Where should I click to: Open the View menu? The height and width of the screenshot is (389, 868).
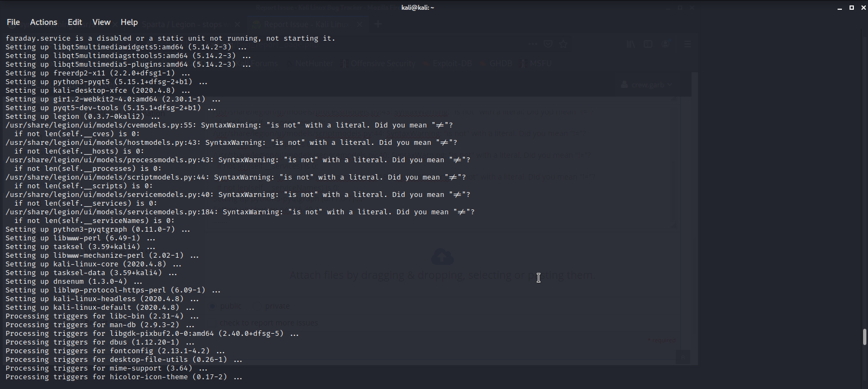tap(101, 22)
